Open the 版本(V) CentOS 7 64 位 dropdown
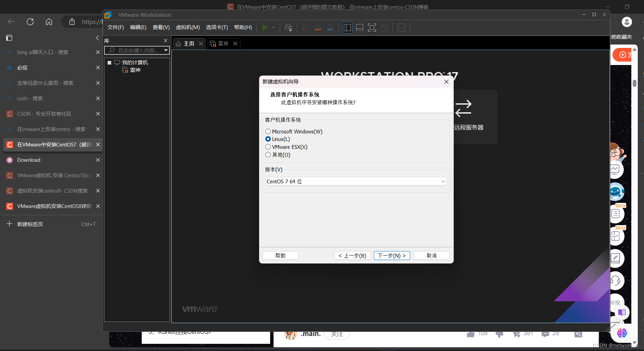The width and height of the screenshot is (644, 351). (356, 182)
